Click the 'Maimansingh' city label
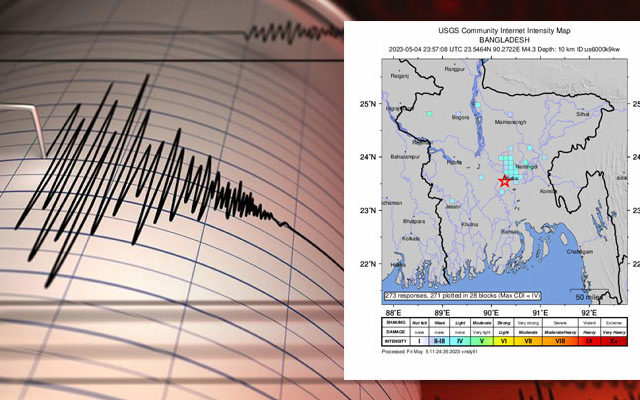Viewport: 640px width, 400px height. pos(510,122)
